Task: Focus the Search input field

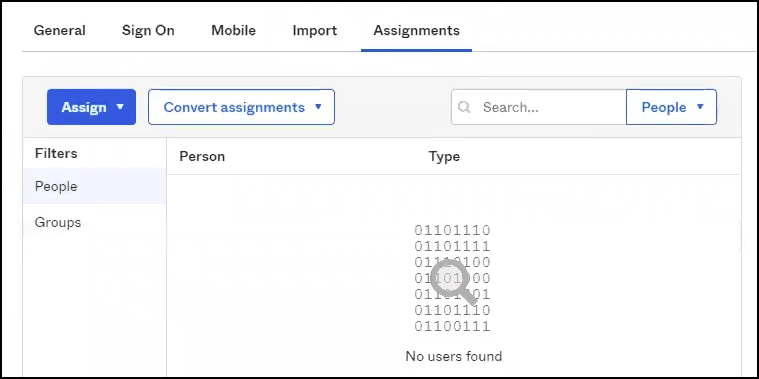Action: 539,107
